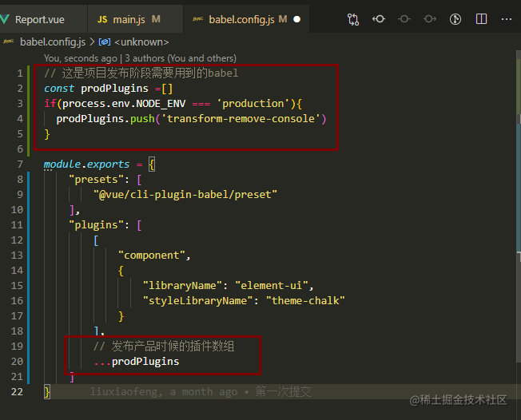Click the 'const' keyword on line 2
The image size is (521, 420).
59,89
